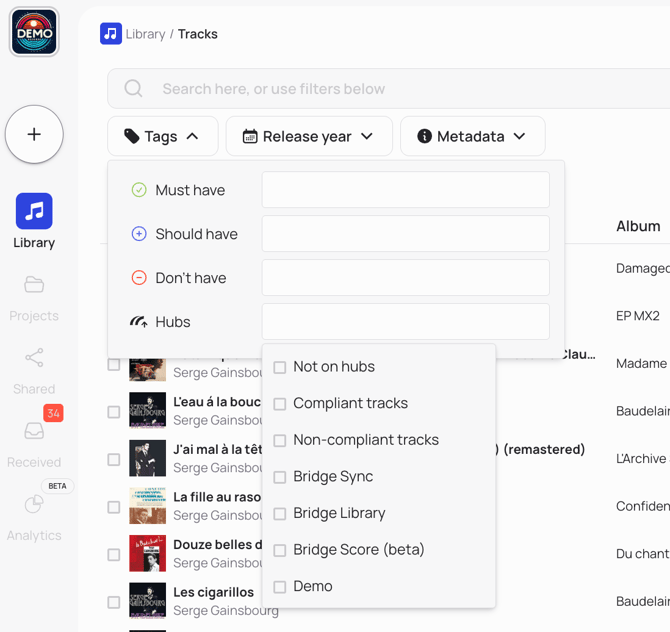
Task: Go to Library in the breadcrumb
Action: [x=146, y=34]
